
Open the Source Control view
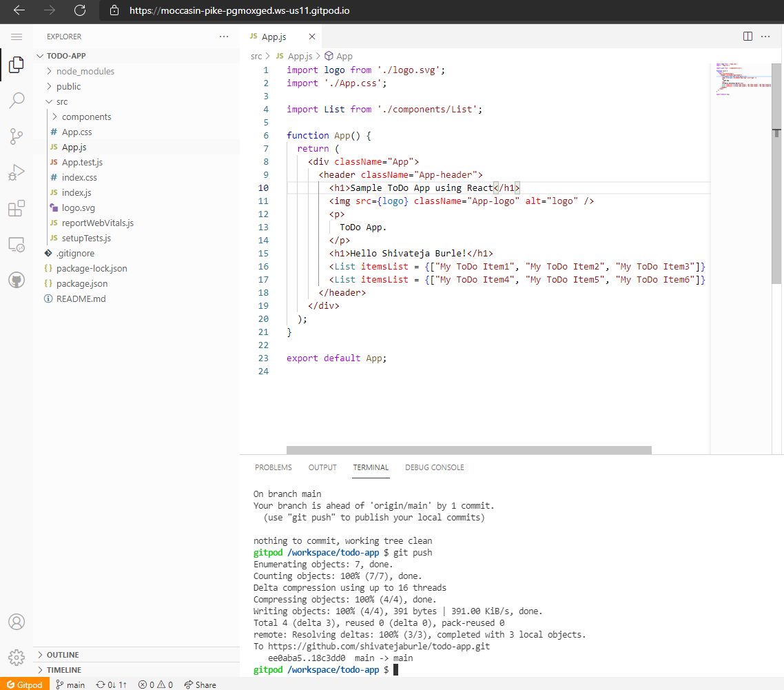[x=17, y=136]
